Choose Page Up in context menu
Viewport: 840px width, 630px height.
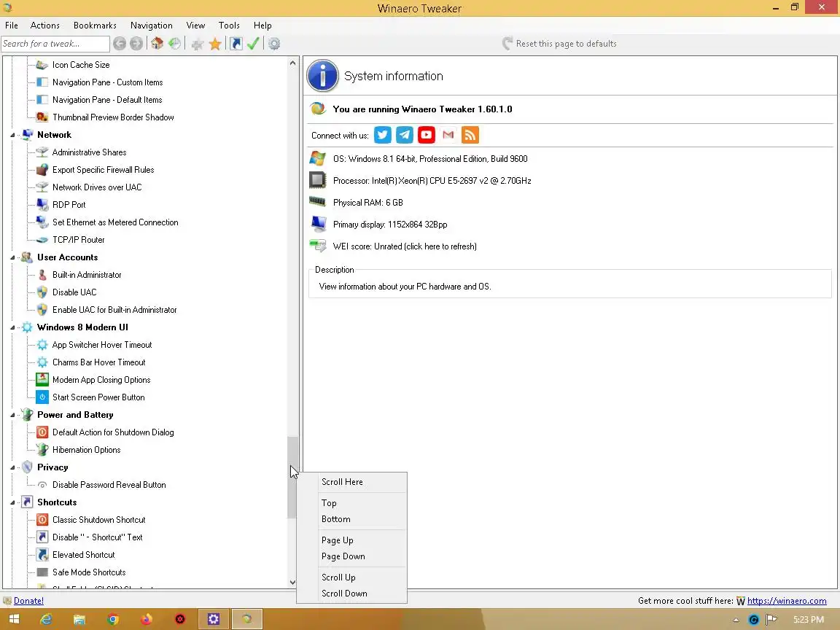point(352,540)
